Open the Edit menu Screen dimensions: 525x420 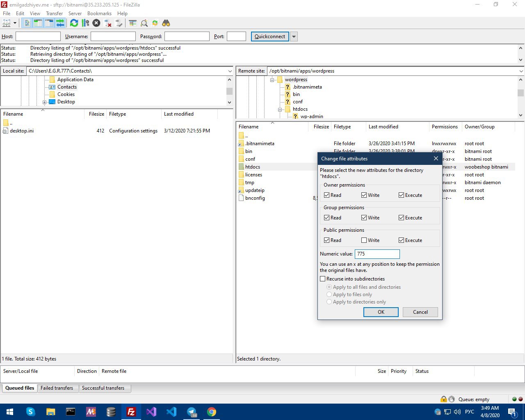pos(20,14)
